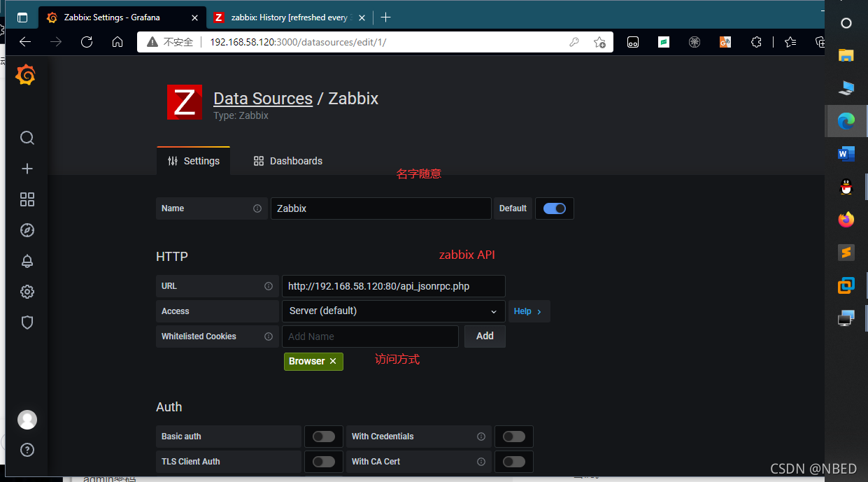This screenshot has width=868, height=482.
Task: Click the With Credentials info icon
Action: pos(481,437)
